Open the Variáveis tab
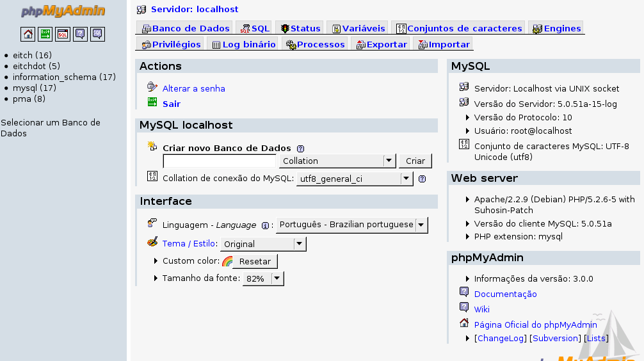This screenshot has width=644, height=361. 358,28
